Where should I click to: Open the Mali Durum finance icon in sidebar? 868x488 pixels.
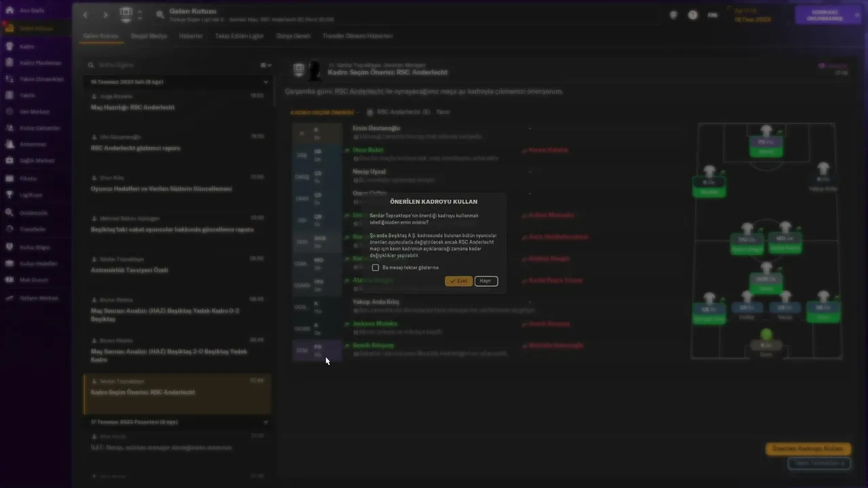pyautogui.click(x=9, y=280)
